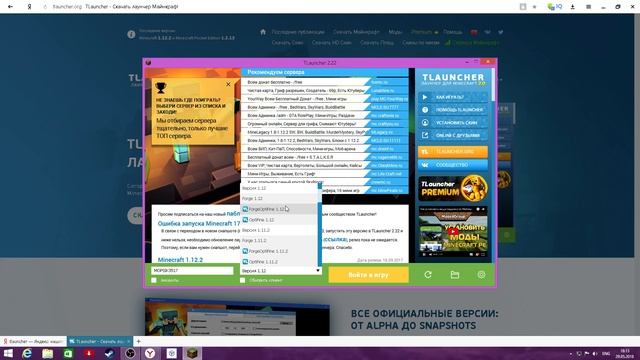Image resolution: width=640 pixels, height=360 pixels.
Task: Open the game folder icon in the launcher's green bar
Action: 455,275
